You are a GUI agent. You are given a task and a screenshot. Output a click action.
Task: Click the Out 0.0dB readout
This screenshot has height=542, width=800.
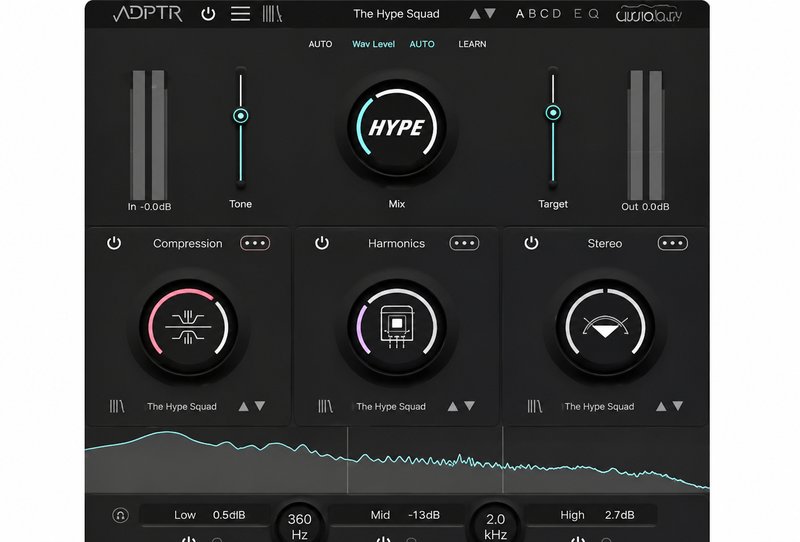pyautogui.click(x=645, y=207)
